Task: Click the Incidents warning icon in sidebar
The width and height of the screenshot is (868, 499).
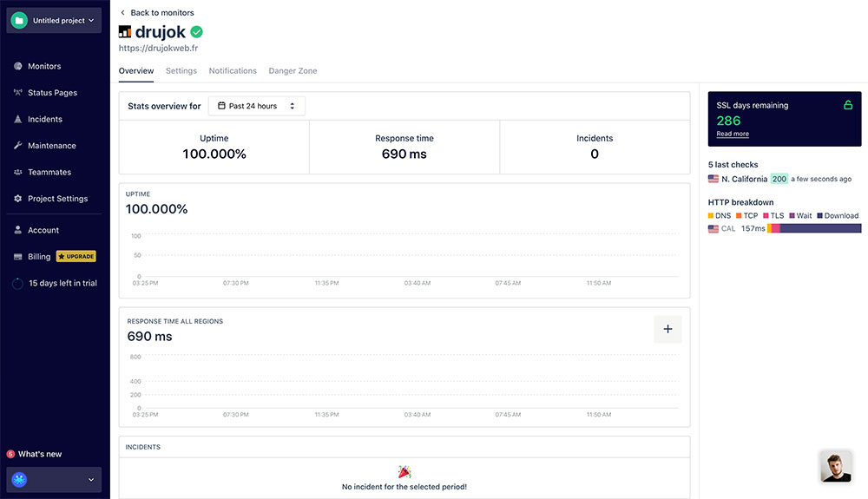Action: coord(17,119)
